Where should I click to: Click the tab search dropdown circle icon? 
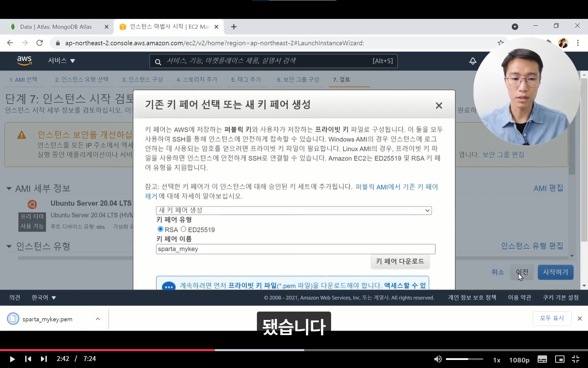pos(515,27)
